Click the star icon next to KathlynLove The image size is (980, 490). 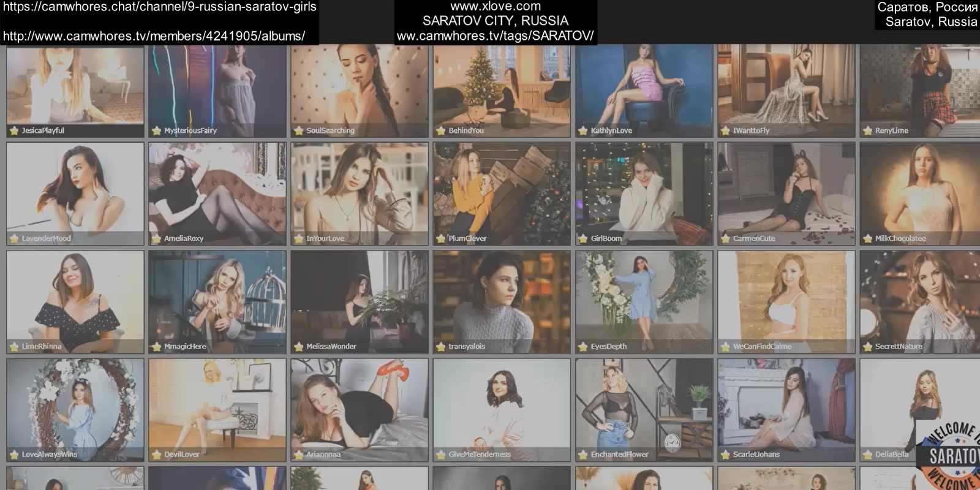pyautogui.click(x=582, y=130)
